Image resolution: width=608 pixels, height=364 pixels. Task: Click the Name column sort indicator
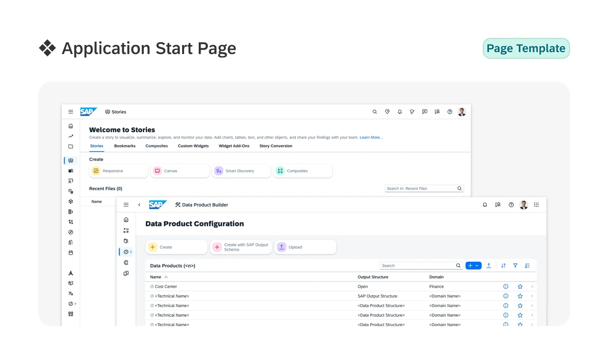click(x=166, y=277)
